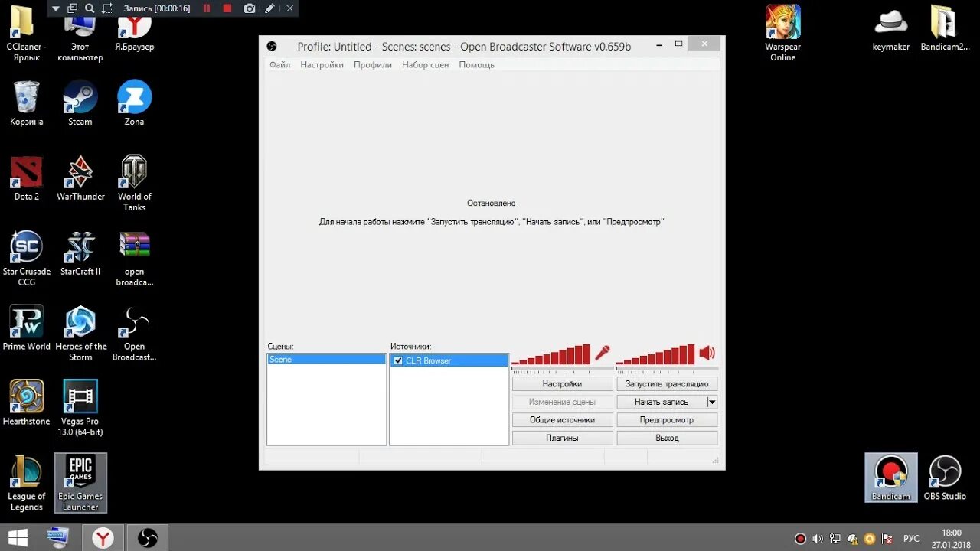Open Bandicam2... folder on desktop
The height and width of the screenshot is (551, 980).
pos(946,28)
